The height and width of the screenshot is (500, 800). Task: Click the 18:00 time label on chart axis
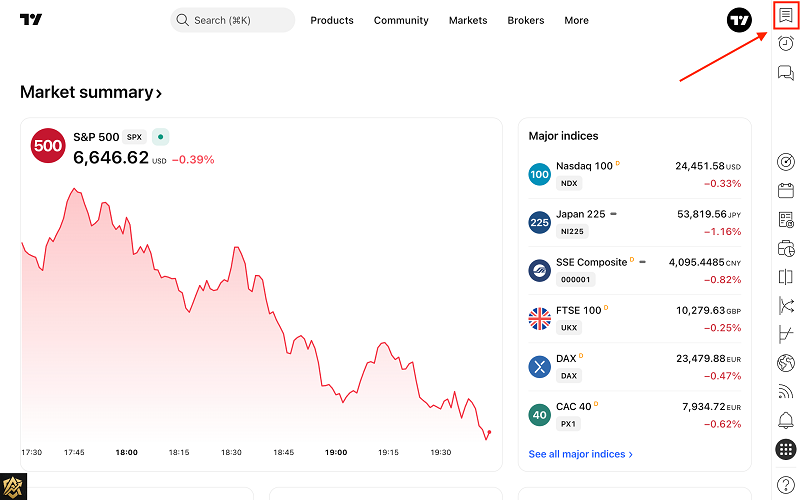coord(127,452)
